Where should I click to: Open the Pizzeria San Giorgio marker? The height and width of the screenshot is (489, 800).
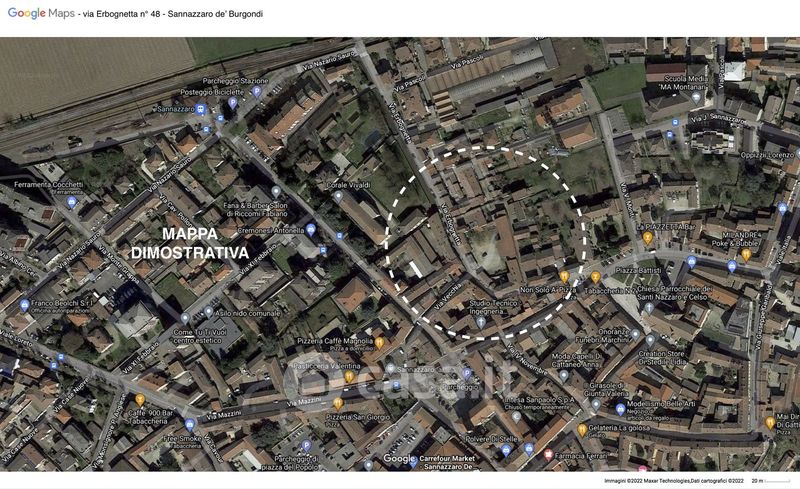click(338, 404)
